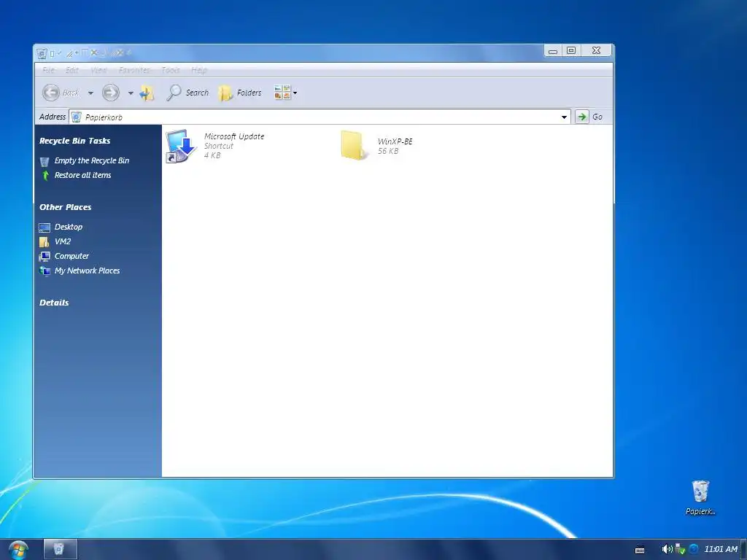
Task: Go to Desktop in Other Places
Action: coord(69,227)
